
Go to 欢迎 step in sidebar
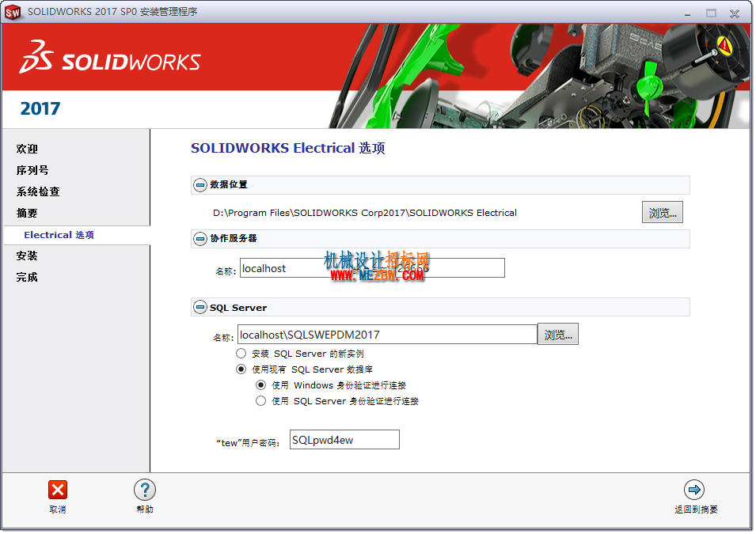click(27, 149)
